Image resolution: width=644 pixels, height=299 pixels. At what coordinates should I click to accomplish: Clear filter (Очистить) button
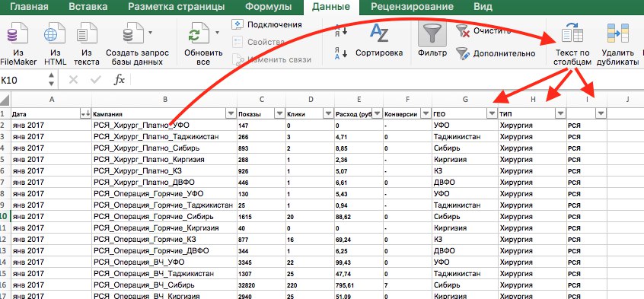click(x=484, y=30)
